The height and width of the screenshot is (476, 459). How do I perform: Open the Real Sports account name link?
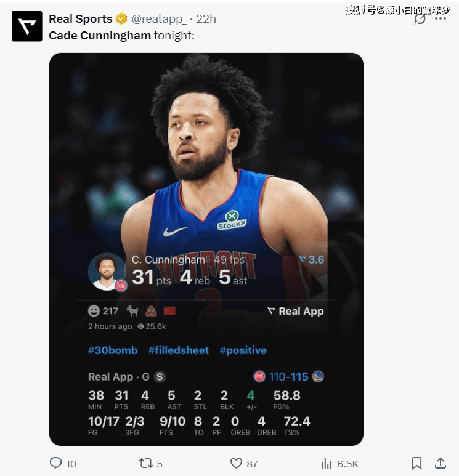coord(80,19)
